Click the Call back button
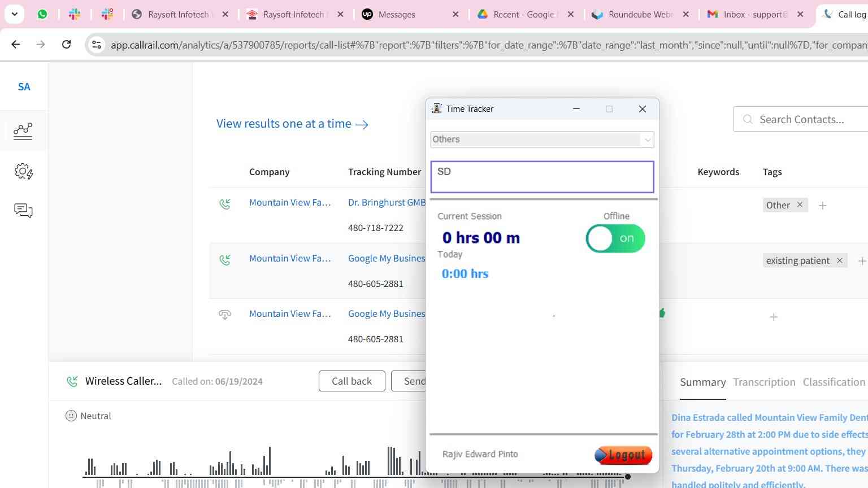 [x=351, y=381]
